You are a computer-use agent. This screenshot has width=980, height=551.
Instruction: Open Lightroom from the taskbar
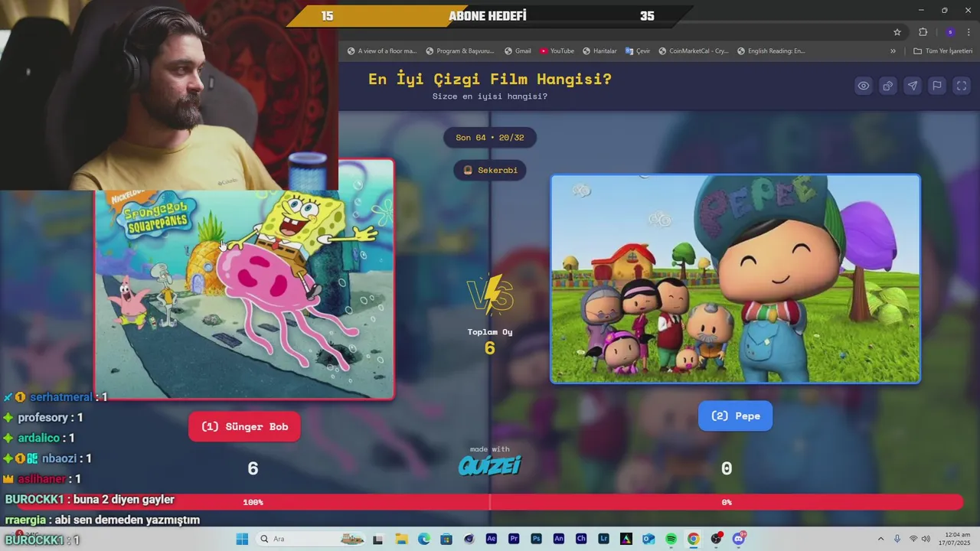(603, 539)
